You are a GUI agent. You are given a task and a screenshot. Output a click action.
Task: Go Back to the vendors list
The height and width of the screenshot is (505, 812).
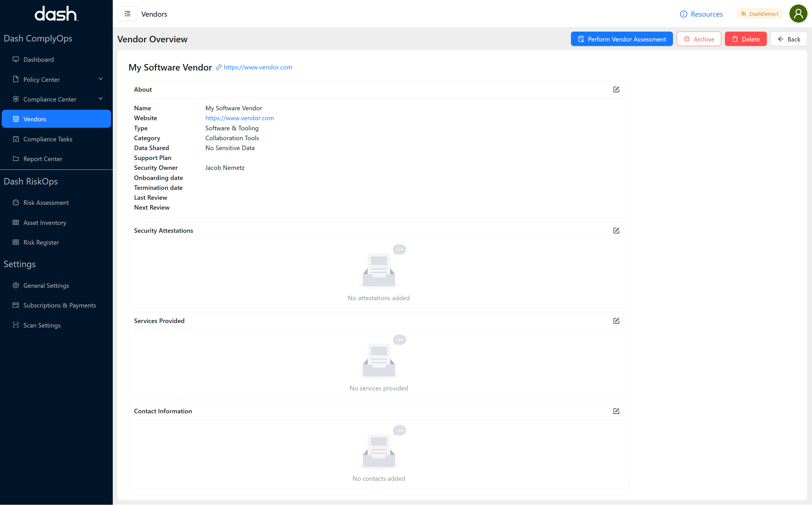pyautogui.click(x=789, y=39)
